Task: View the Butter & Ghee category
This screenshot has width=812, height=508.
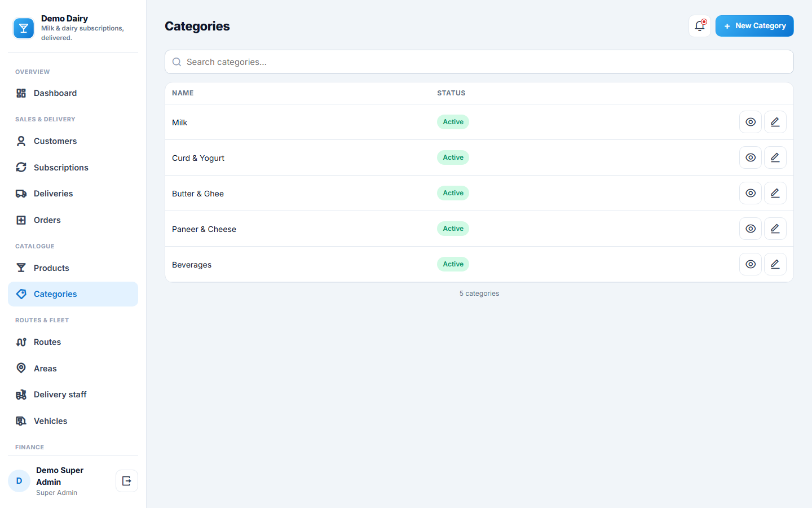Action: pyautogui.click(x=751, y=193)
